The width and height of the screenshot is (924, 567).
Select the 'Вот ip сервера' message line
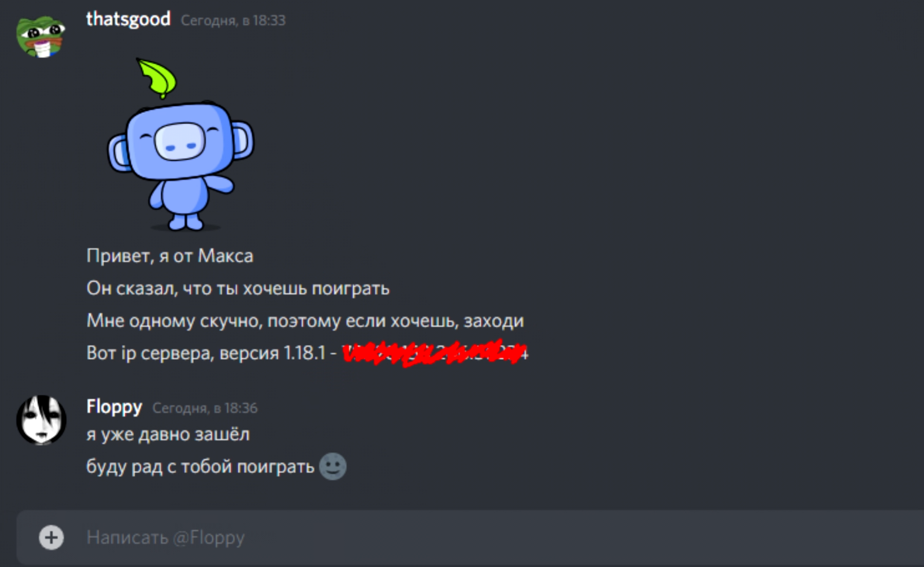307,353
